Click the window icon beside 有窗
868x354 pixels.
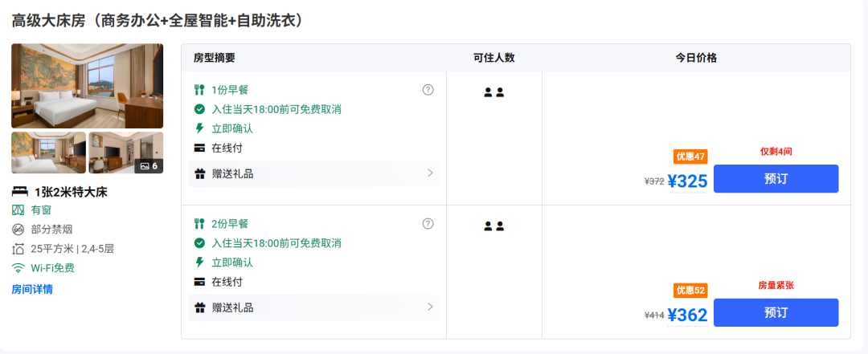click(x=18, y=210)
